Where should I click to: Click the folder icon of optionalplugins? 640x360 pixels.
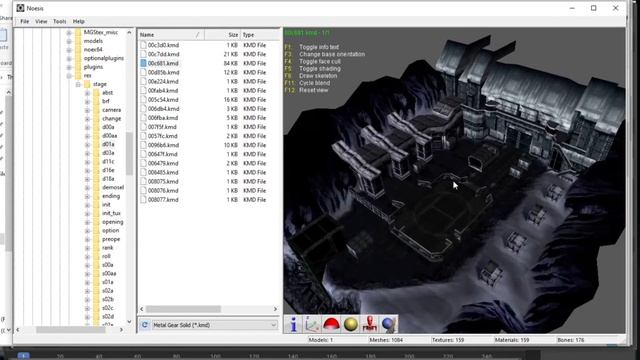pyautogui.click(x=78, y=58)
